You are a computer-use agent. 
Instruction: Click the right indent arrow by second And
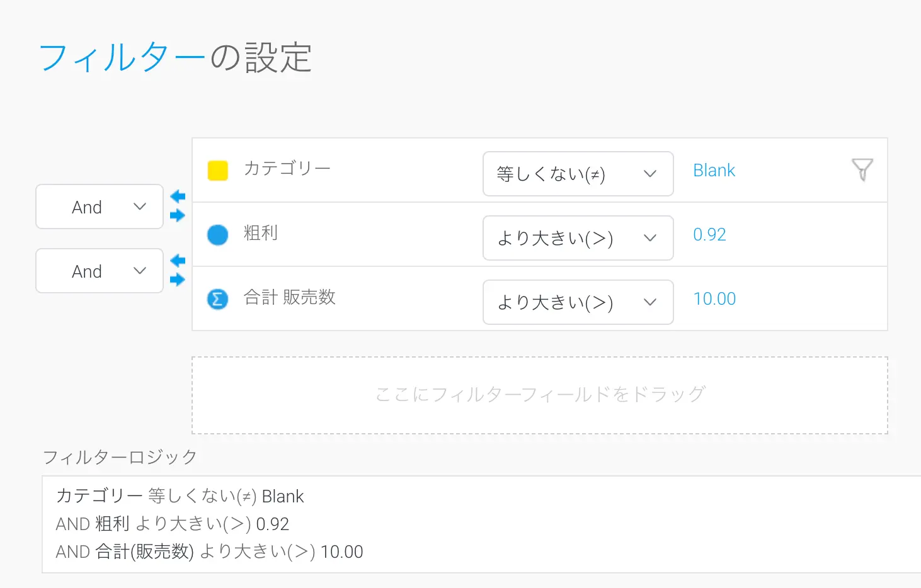pyautogui.click(x=178, y=280)
